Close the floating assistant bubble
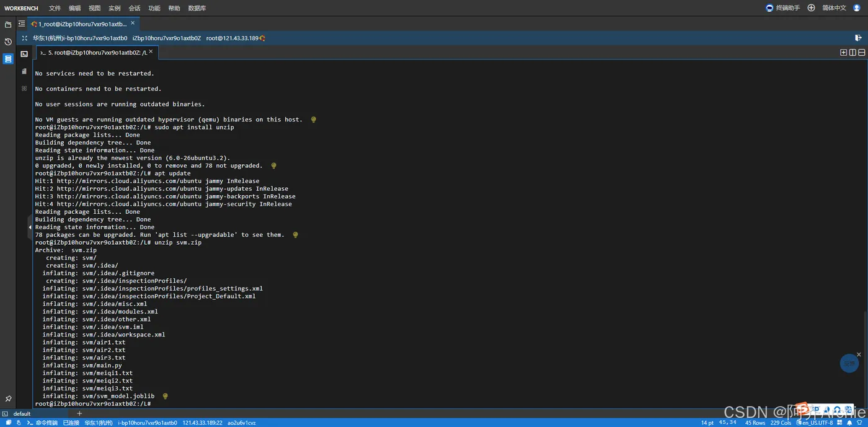 point(859,354)
